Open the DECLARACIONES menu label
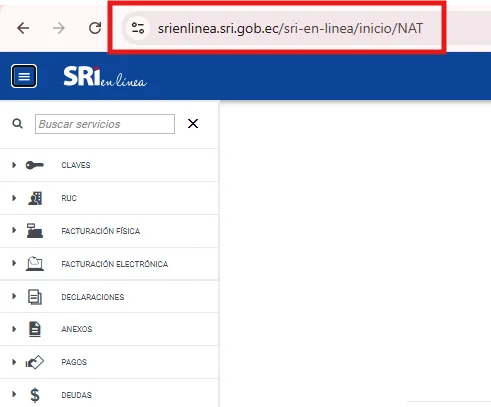Screen dimensions: 491x407 pyautogui.click(x=93, y=297)
